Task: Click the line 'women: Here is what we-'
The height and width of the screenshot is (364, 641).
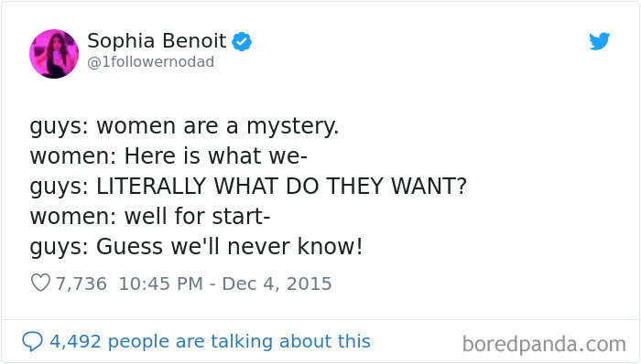Action: tap(168, 155)
